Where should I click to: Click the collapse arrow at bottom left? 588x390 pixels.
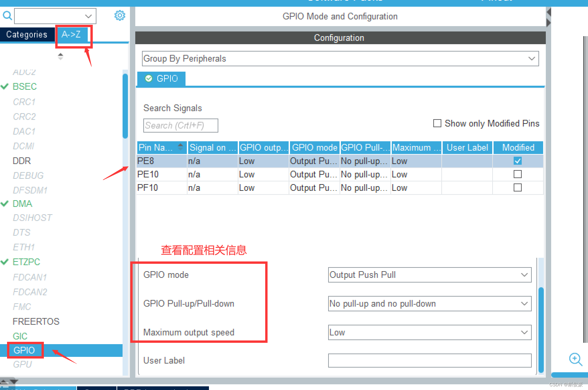(x=8, y=382)
